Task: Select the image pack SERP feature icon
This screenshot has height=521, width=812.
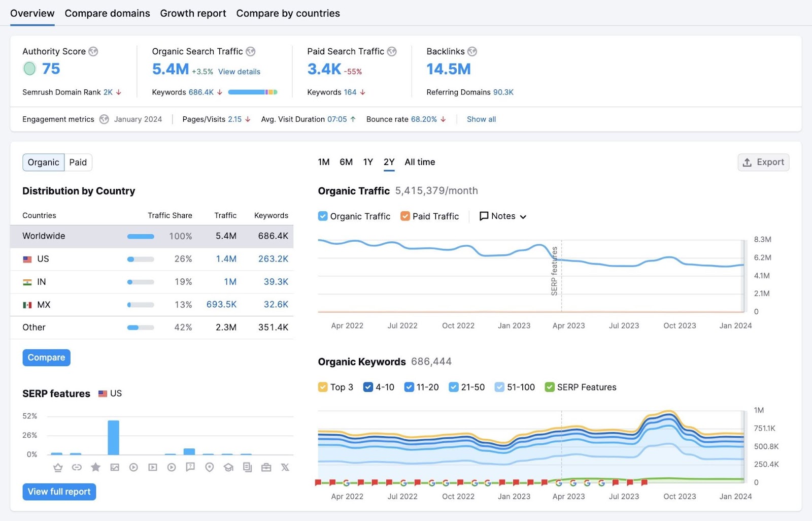Action: coord(115,467)
